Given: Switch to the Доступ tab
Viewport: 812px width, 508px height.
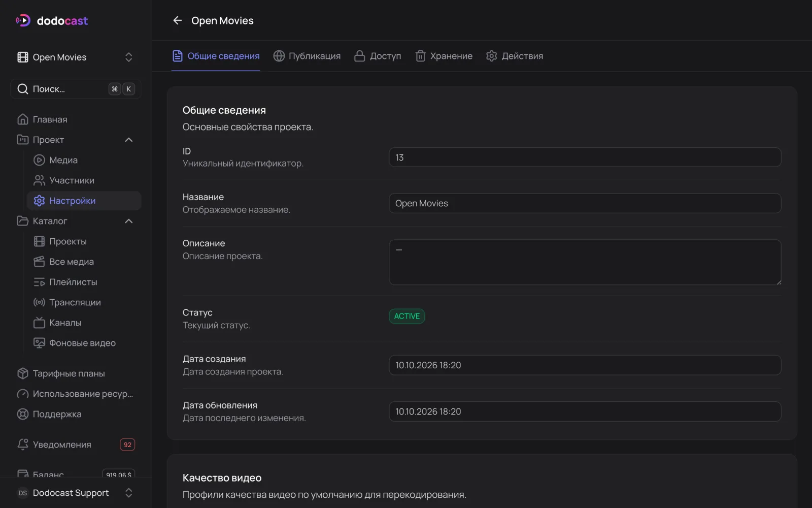Looking at the screenshot, I should point(378,56).
